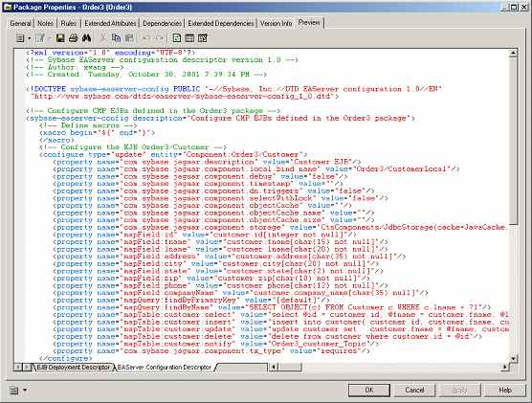Click the Paste clipboard icon
Screen dimensions: 532x403
[x=129, y=38]
